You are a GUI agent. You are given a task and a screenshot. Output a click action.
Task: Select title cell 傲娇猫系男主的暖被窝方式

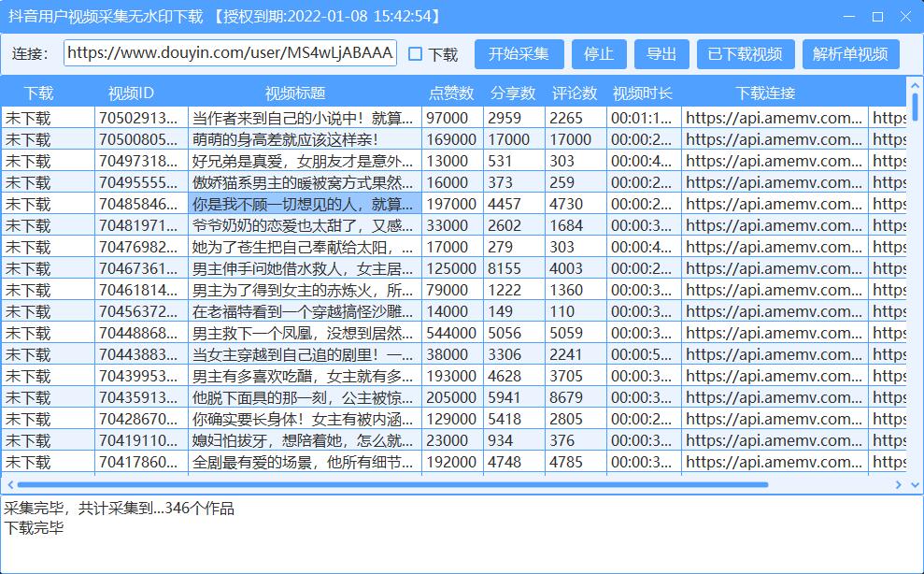pyautogui.click(x=305, y=182)
